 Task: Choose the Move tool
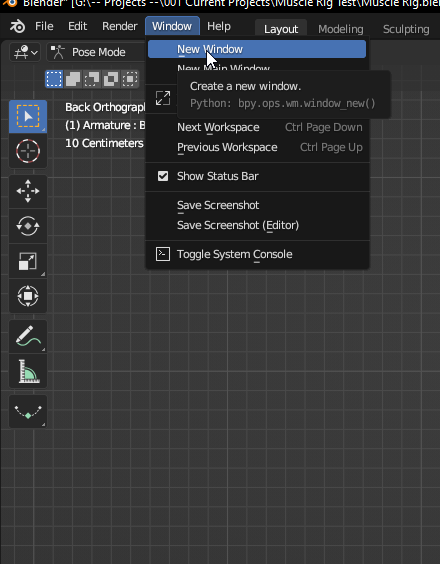[28, 191]
